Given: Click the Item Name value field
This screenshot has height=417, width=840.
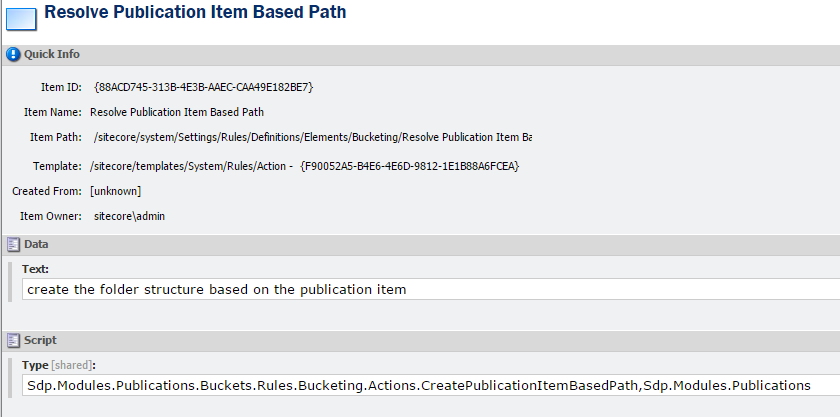Looking at the screenshot, I should pos(177,112).
